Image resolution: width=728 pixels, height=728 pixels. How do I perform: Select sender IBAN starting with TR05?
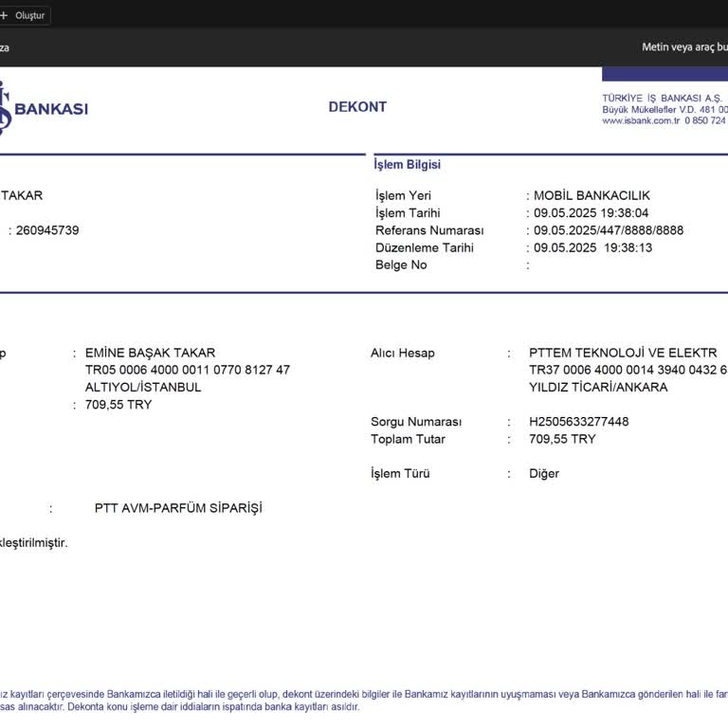(x=188, y=370)
